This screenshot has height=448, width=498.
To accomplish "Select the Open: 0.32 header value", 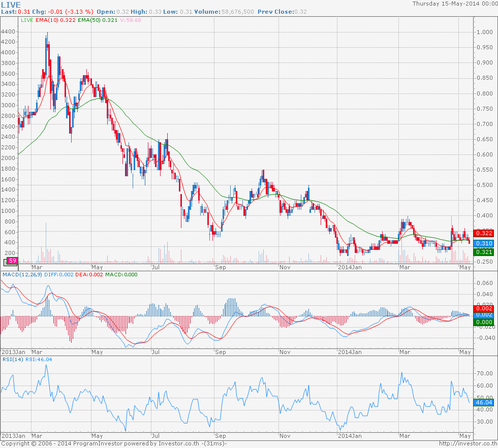I will tap(113, 12).
